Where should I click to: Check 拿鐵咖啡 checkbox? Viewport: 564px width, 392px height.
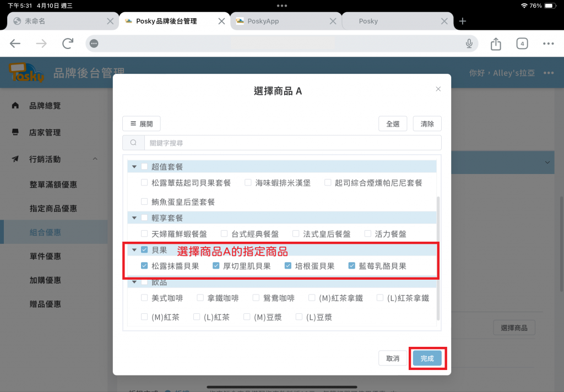click(x=200, y=298)
